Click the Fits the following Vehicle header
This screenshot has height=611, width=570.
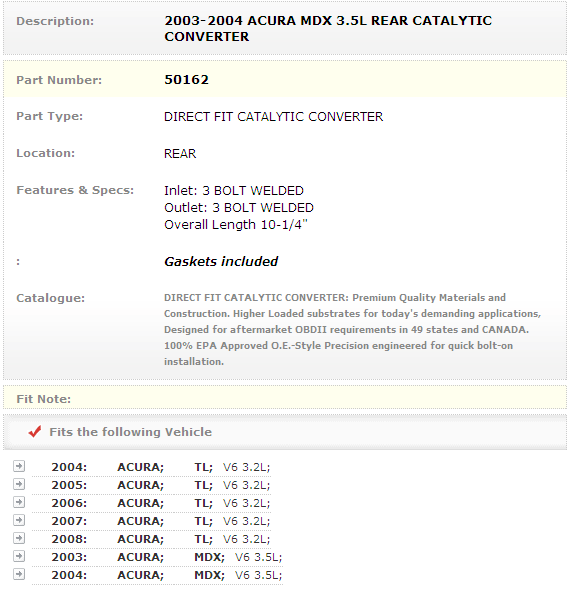(131, 432)
